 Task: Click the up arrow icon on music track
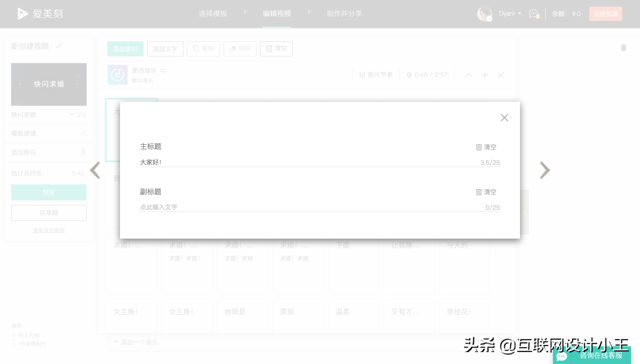tap(469, 75)
